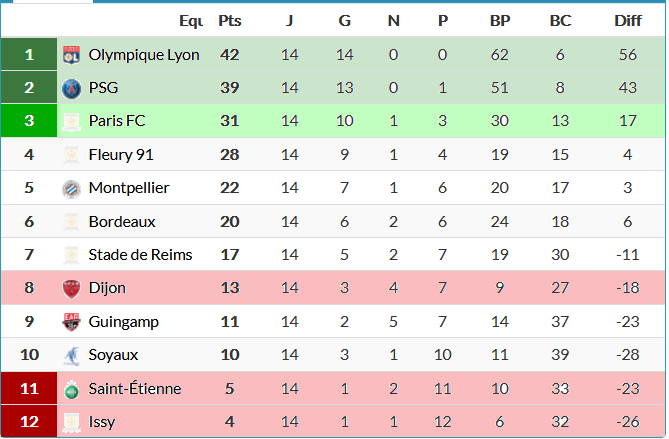The image size is (669, 439).
Task: Click the Guingamp club logo
Action: point(71,322)
